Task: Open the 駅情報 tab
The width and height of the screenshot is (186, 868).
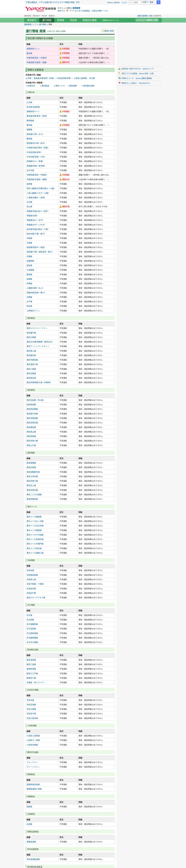Action: [61, 20]
